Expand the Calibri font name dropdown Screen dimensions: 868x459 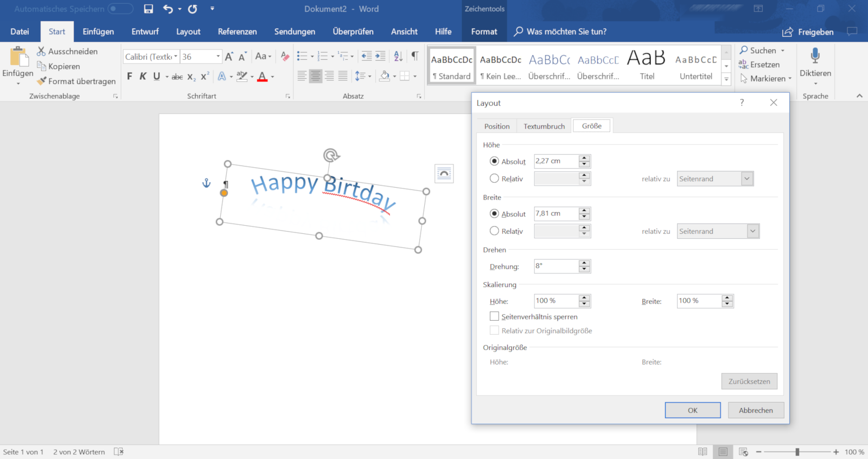click(x=175, y=56)
